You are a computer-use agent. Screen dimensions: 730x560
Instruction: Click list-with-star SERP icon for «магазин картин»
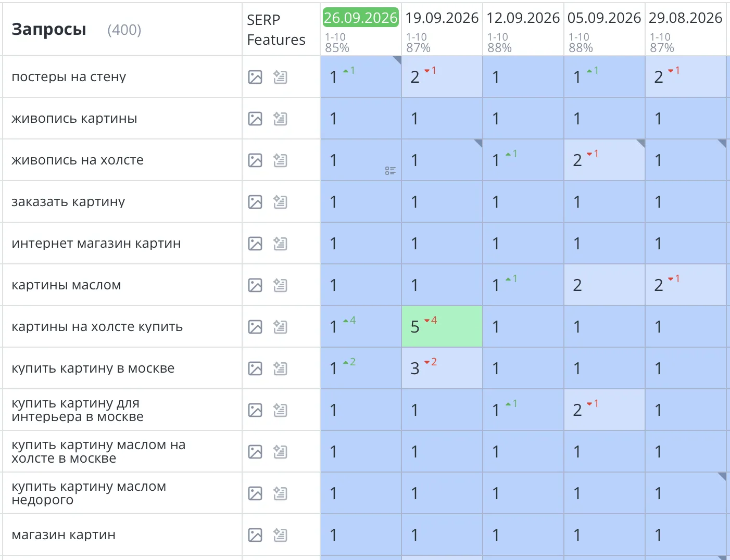tap(280, 535)
